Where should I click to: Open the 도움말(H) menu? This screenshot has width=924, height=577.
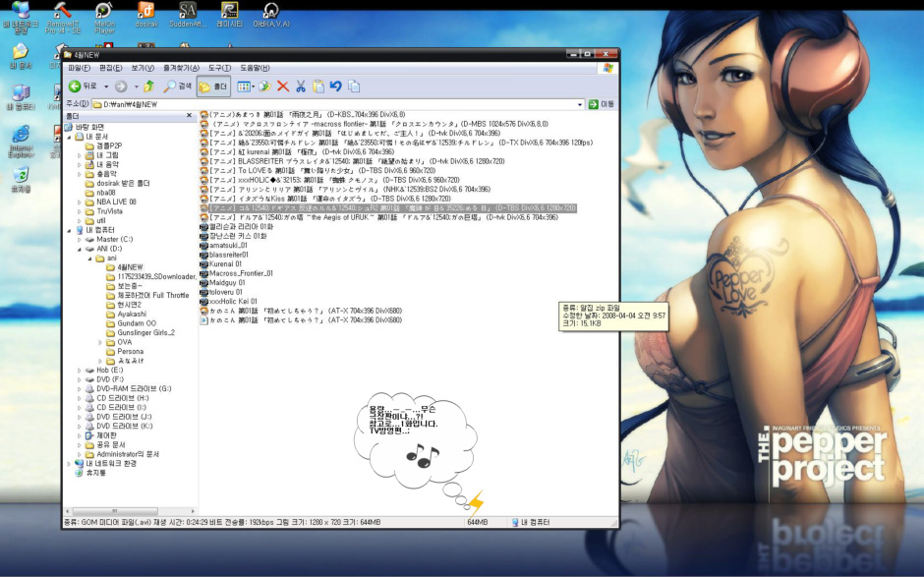click(255, 69)
